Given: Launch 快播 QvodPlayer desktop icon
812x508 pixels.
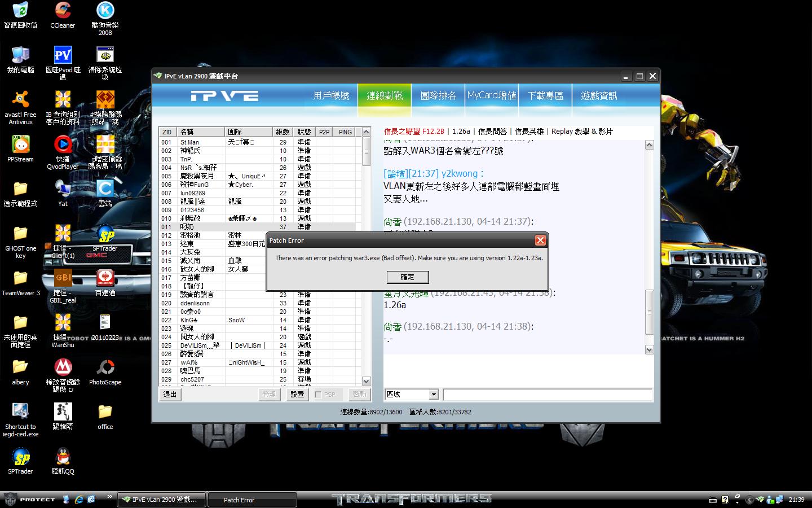Looking at the screenshot, I should pyautogui.click(x=63, y=152).
